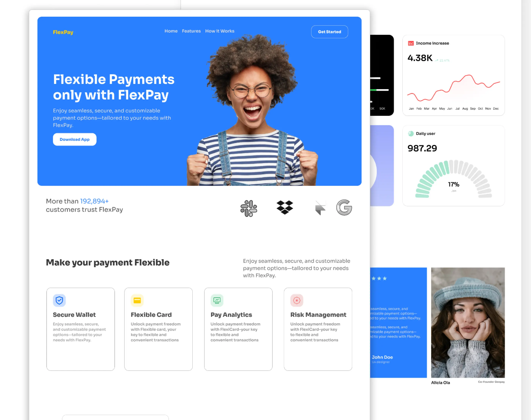Click the Alicia Ola profile thumbnail
This screenshot has height=420, width=531.
468,322
